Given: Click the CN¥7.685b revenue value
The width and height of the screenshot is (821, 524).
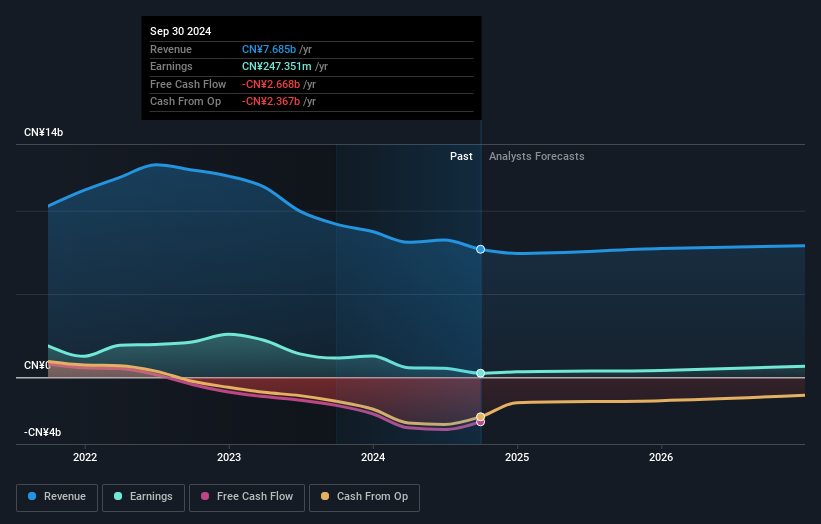Looking at the screenshot, I should coord(269,49).
